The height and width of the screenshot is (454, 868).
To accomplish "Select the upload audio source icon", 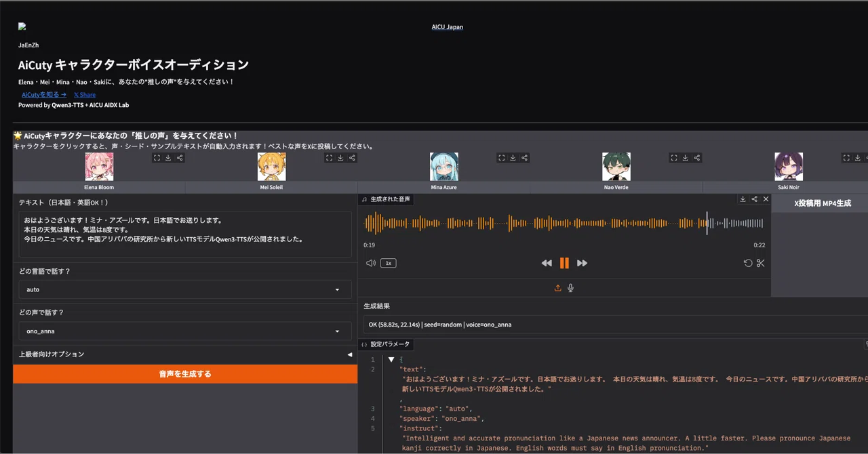I will (557, 288).
